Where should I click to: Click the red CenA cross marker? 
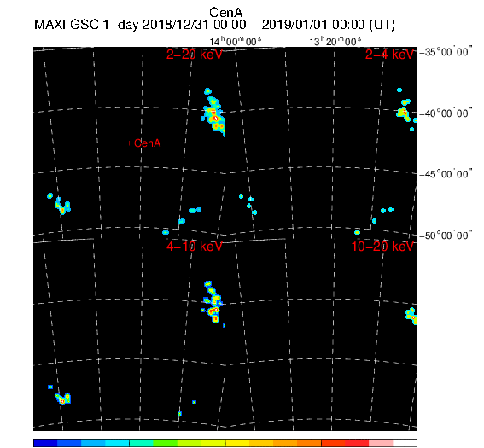coord(130,143)
